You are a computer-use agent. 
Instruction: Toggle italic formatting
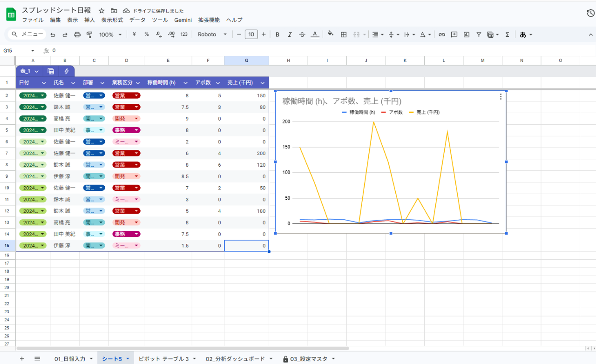(x=290, y=34)
